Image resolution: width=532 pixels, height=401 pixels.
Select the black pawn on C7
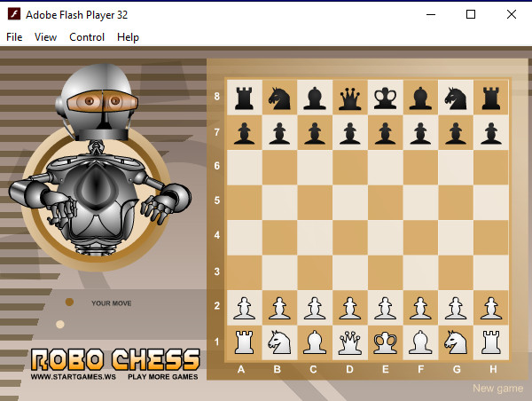point(315,133)
